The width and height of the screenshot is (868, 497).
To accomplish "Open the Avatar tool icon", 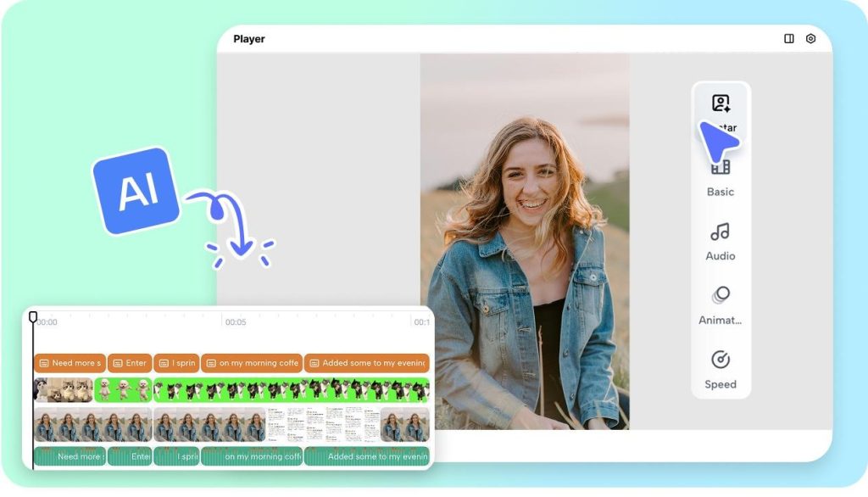I will click(721, 104).
